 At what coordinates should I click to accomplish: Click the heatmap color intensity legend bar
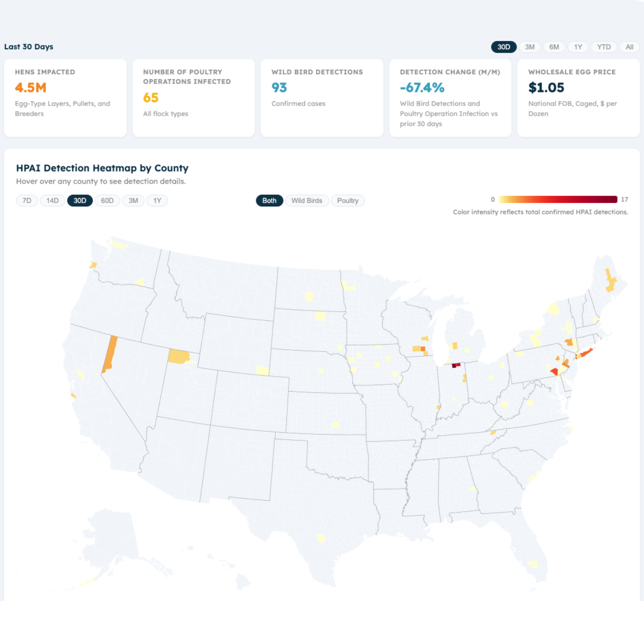[x=558, y=199]
